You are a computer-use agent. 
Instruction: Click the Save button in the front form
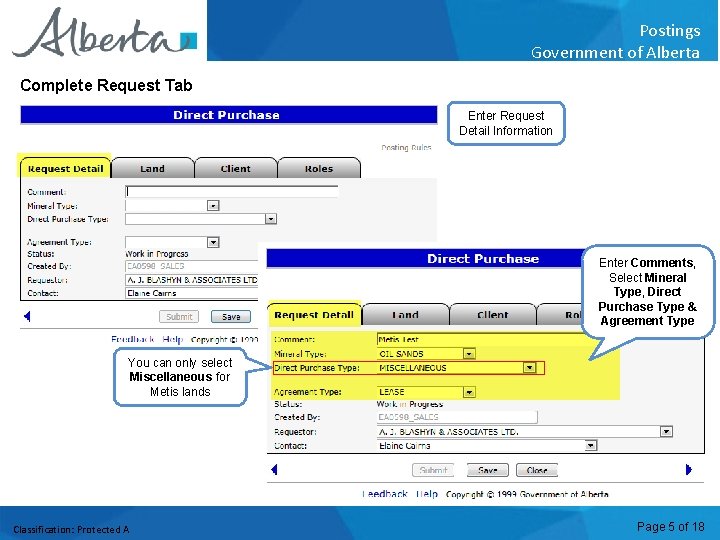(488, 470)
